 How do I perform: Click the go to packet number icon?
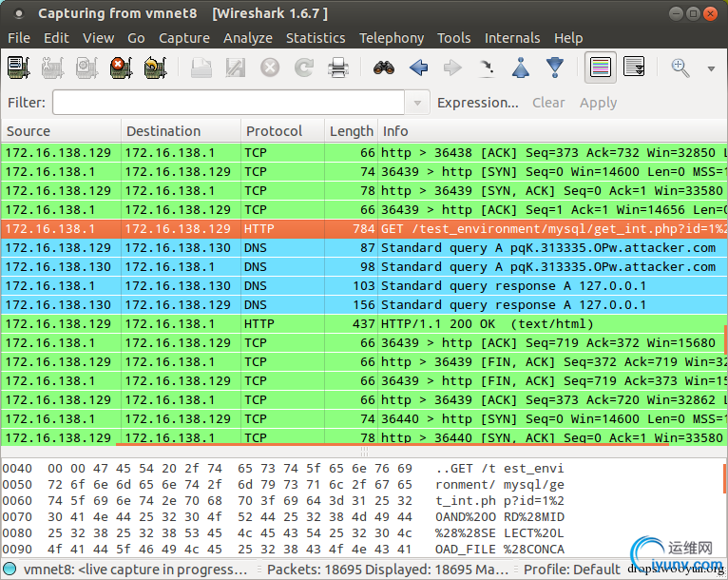(x=487, y=68)
